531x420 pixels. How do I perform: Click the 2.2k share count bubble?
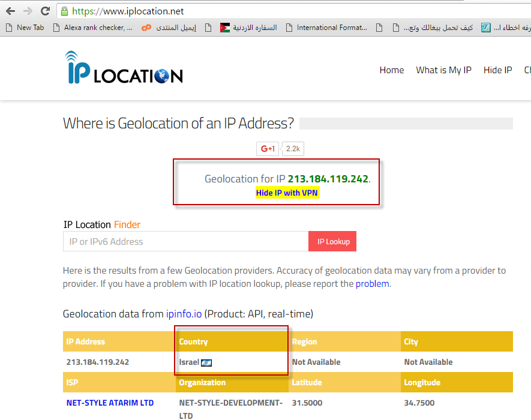pyautogui.click(x=293, y=149)
